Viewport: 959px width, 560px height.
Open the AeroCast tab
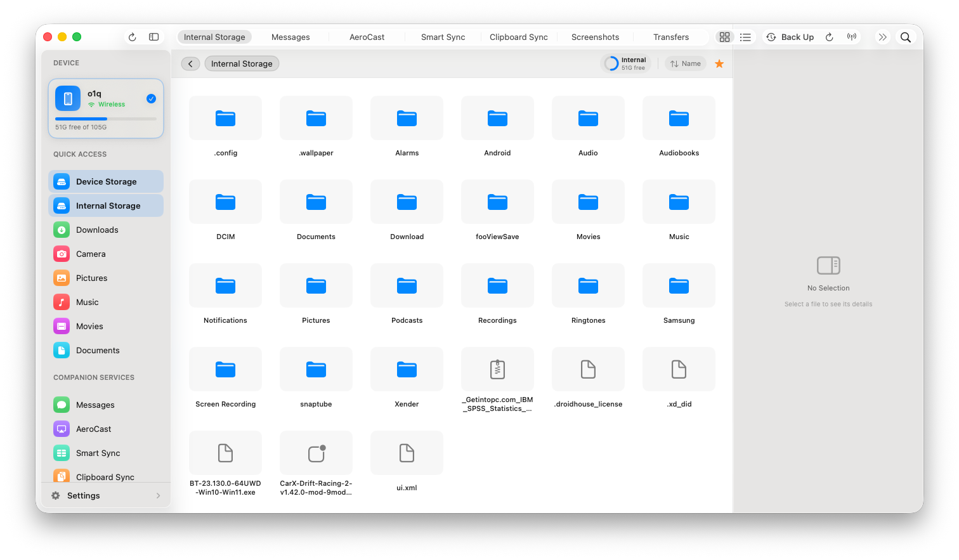coord(367,37)
